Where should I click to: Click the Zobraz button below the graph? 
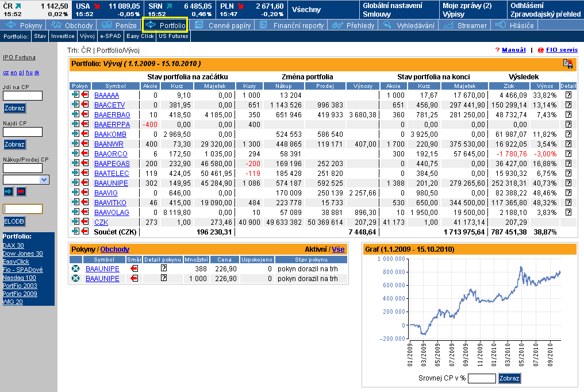509,378
